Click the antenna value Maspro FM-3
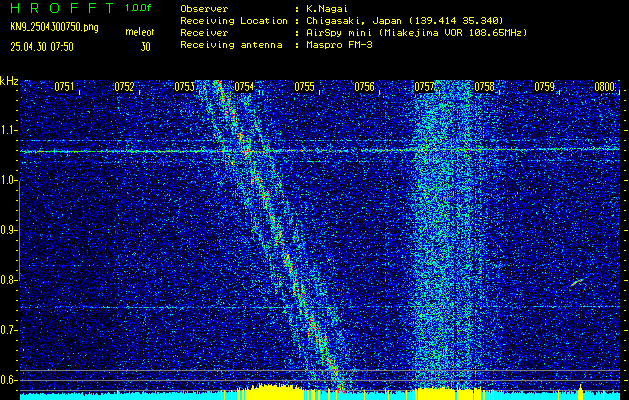Image resolution: width=629 pixels, height=400 pixels. pos(339,45)
